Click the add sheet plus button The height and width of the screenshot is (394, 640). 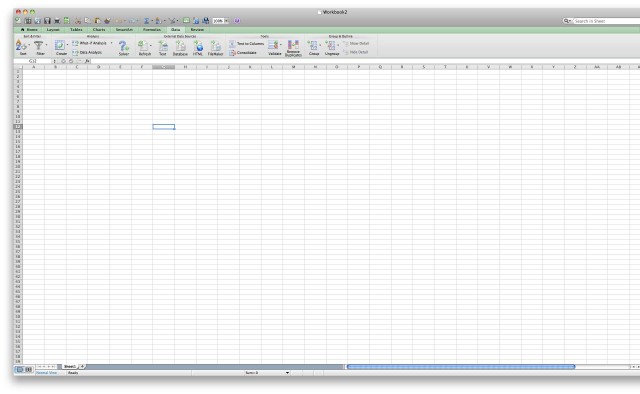(x=82, y=367)
